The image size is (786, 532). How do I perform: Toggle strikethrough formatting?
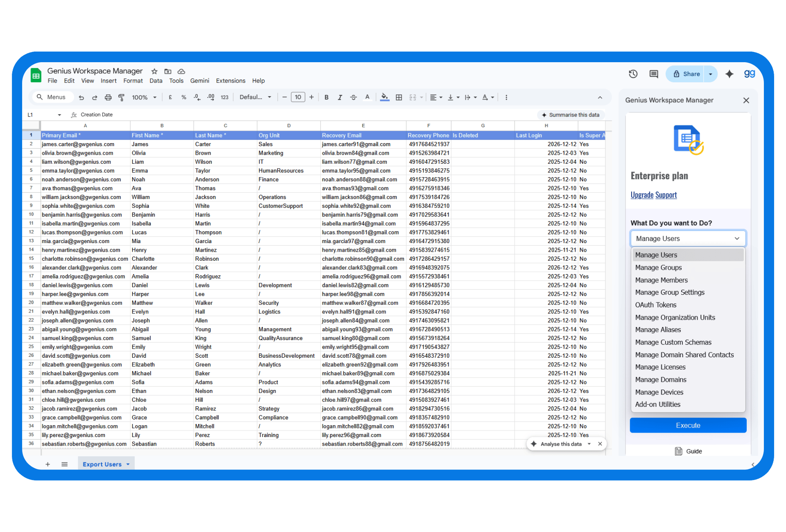point(353,97)
